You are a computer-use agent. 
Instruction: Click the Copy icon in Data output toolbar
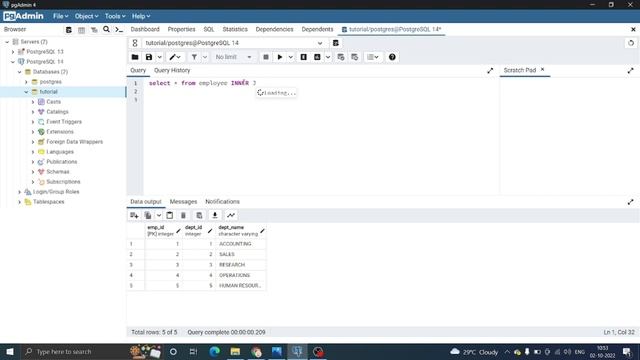[148, 215]
